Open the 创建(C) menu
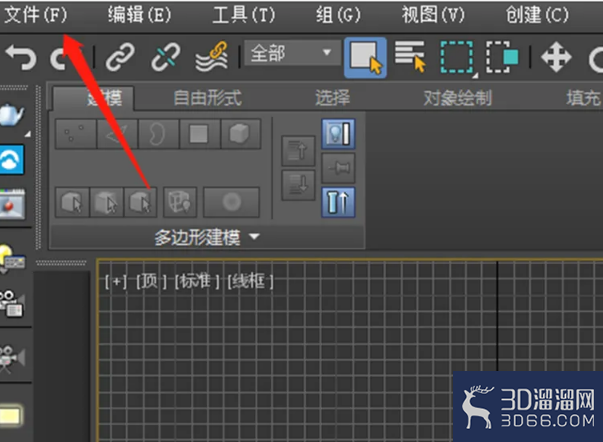This screenshot has height=442, width=603. (x=537, y=15)
